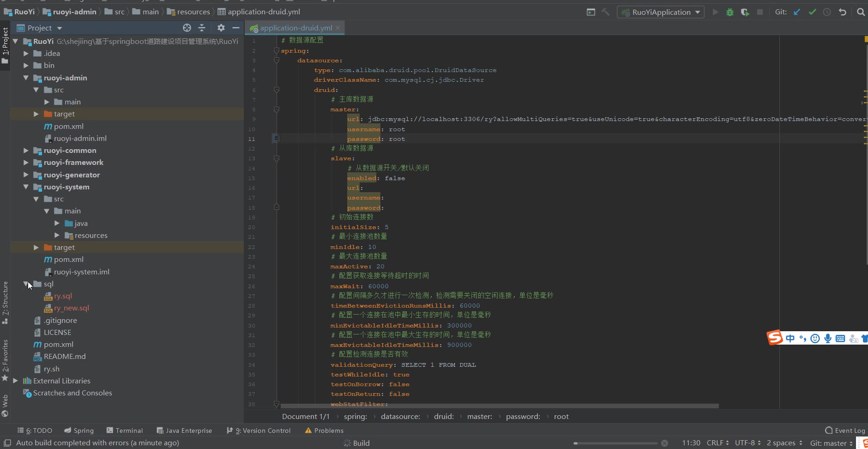Open the RuoYiApplication run configuration dropdown
The width and height of the screenshot is (868, 449).
tap(661, 12)
